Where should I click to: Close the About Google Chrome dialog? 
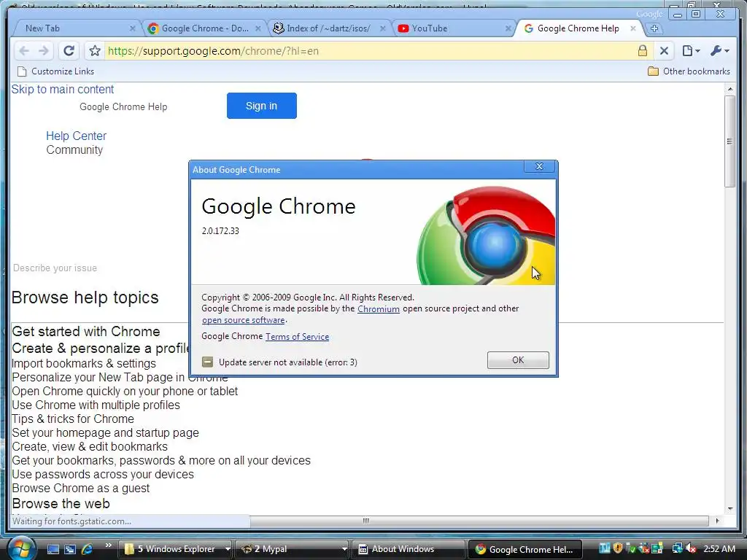pyautogui.click(x=539, y=166)
